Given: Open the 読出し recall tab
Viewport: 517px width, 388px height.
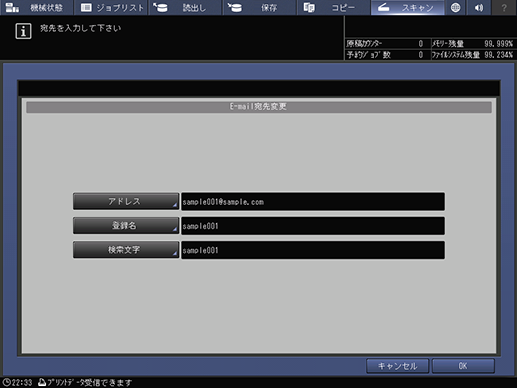Looking at the screenshot, I should tap(185, 7).
